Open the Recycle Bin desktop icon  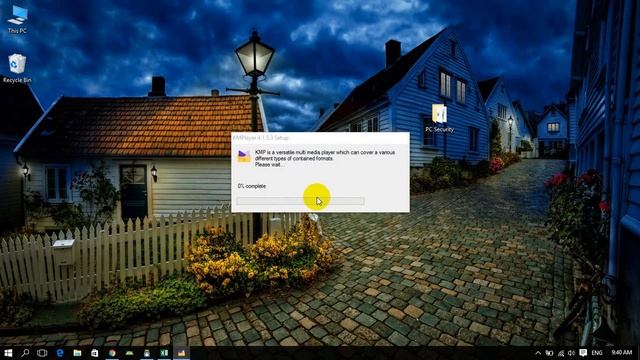click(17, 68)
